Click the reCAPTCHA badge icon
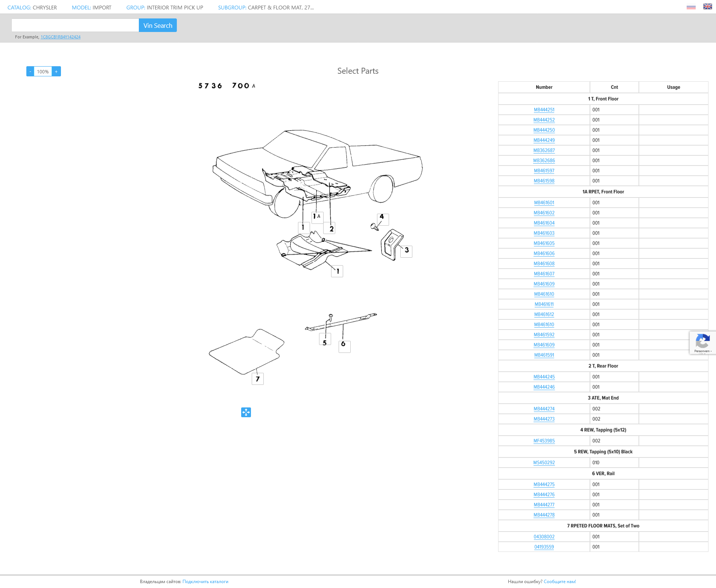This screenshot has width=716, height=588. [x=702, y=342]
